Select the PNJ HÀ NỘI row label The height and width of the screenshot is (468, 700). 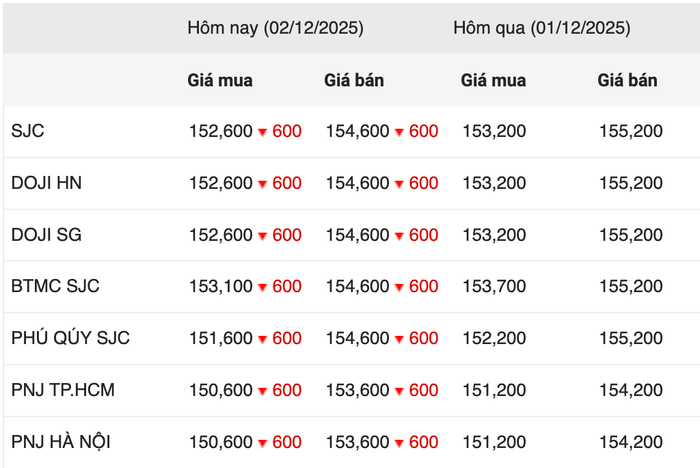tap(61, 442)
